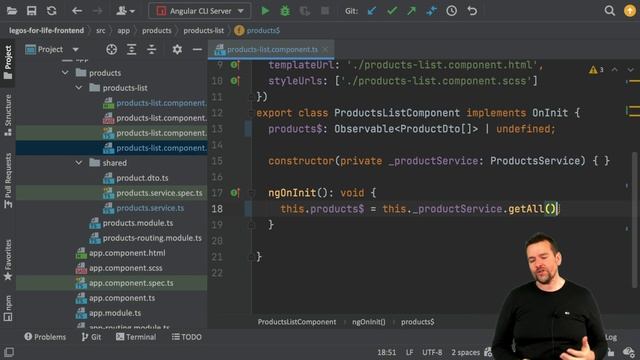Select the products breadcrumb
The image size is (640, 360).
pos(157,31)
